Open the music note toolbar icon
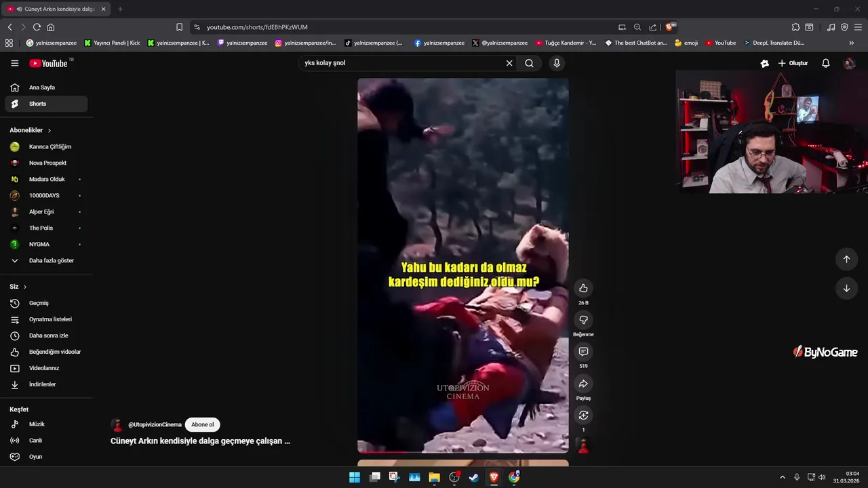Screen dimensions: 868x488 [831, 27]
